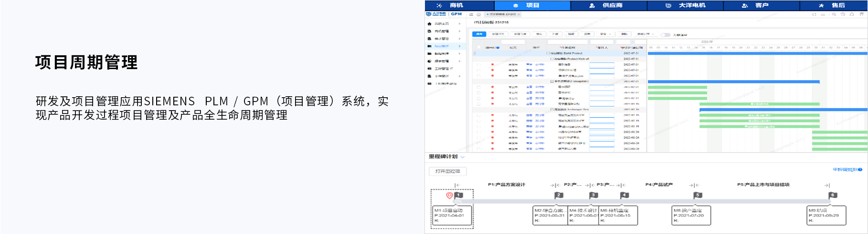The width and height of the screenshot is (868, 234).
Task: Open search via magnifier icon in top toolbar
Action: pos(834,14)
